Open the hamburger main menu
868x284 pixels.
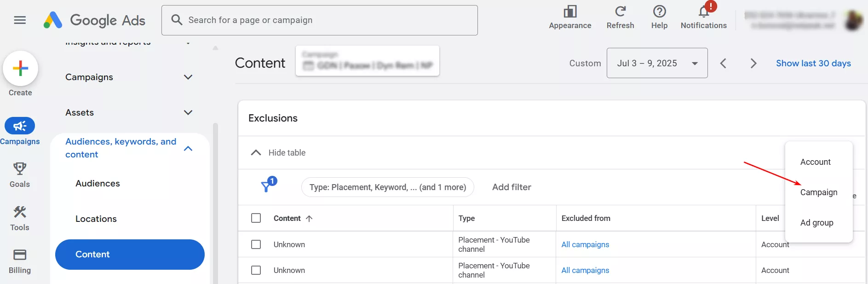pyautogui.click(x=20, y=20)
